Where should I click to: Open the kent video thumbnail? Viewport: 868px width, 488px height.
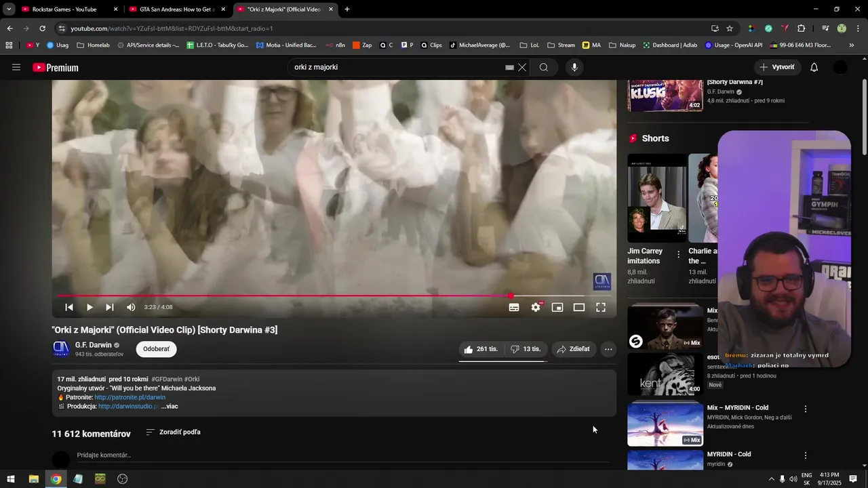[665, 373]
